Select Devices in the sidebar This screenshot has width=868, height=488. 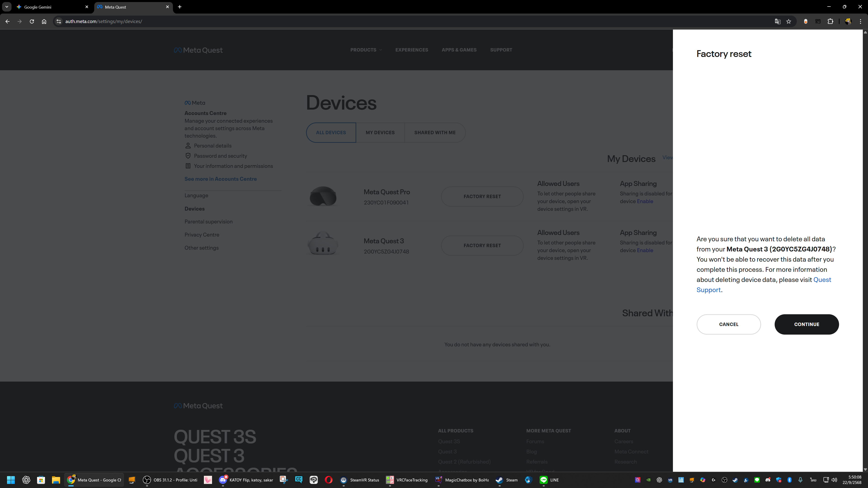tap(194, 209)
